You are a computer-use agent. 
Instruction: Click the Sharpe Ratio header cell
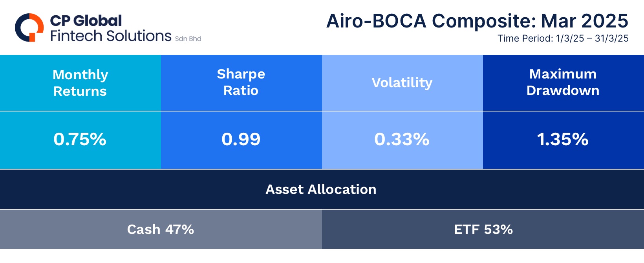pos(241,83)
